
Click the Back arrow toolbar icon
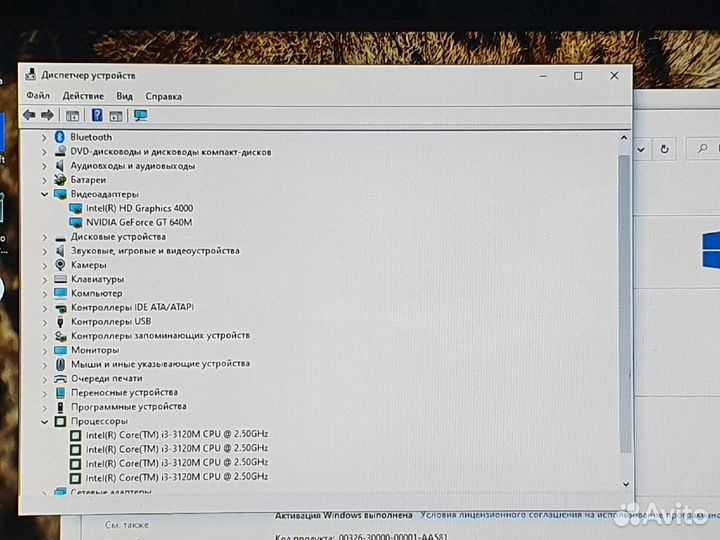pos(29,115)
